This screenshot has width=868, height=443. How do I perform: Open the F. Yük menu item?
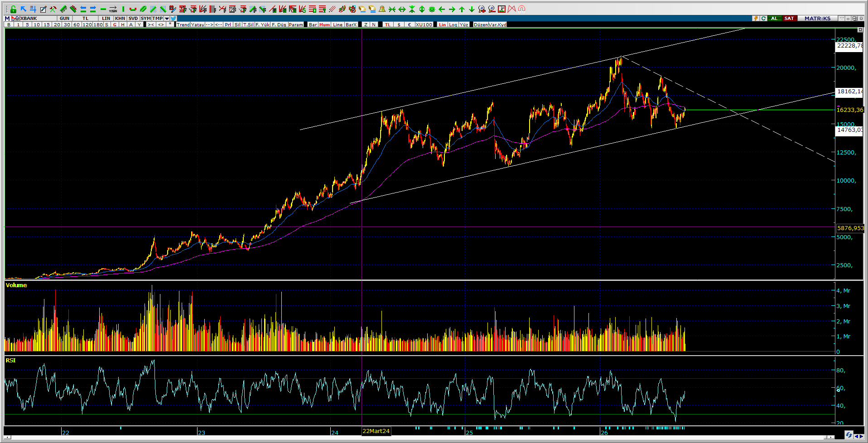(x=262, y=24)
